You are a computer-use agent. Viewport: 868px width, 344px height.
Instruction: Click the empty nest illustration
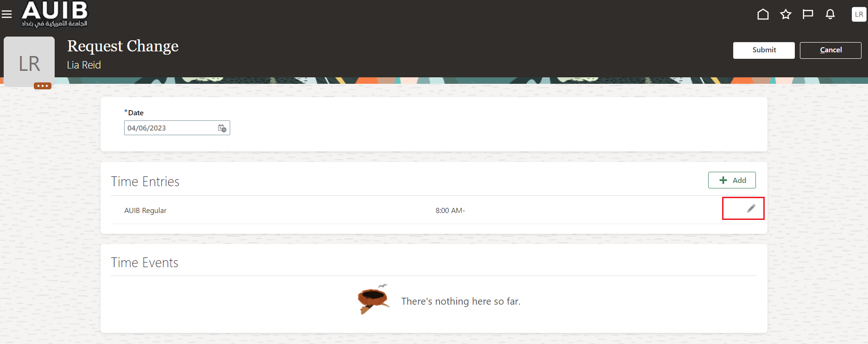coord(373,299)
